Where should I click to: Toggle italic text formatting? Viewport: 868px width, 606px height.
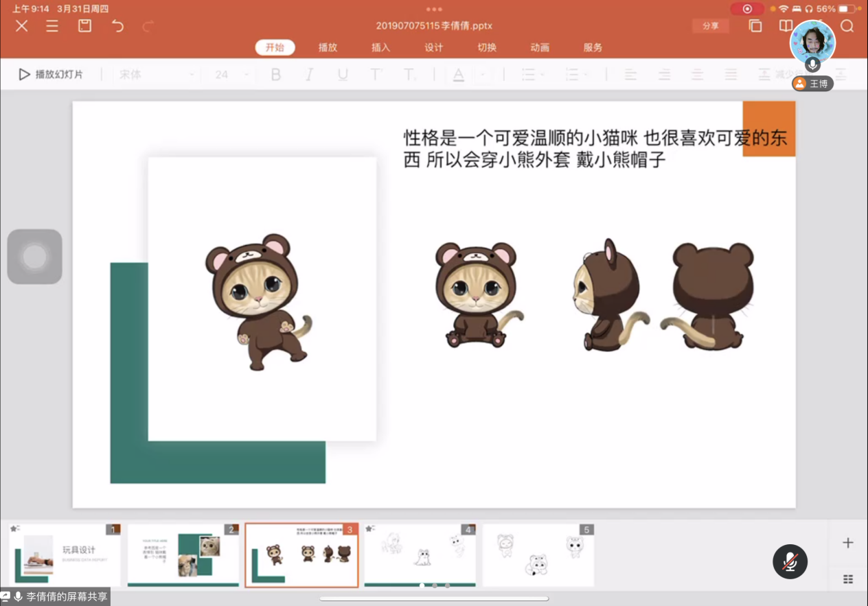(x=309, y=75)
